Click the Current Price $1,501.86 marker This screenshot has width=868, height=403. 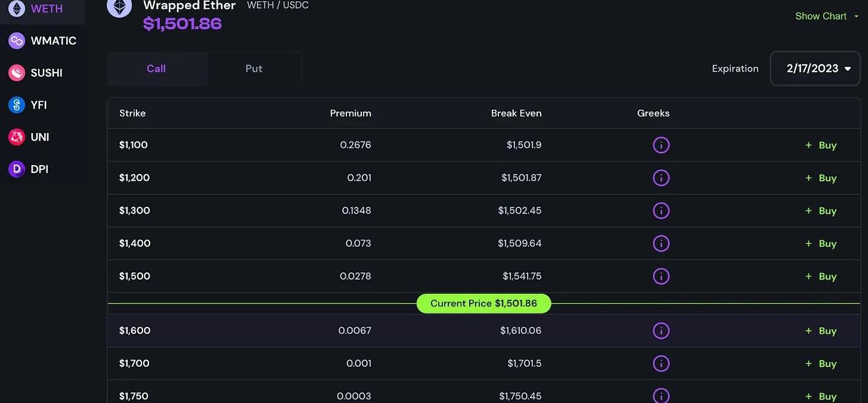coord(483,303)
